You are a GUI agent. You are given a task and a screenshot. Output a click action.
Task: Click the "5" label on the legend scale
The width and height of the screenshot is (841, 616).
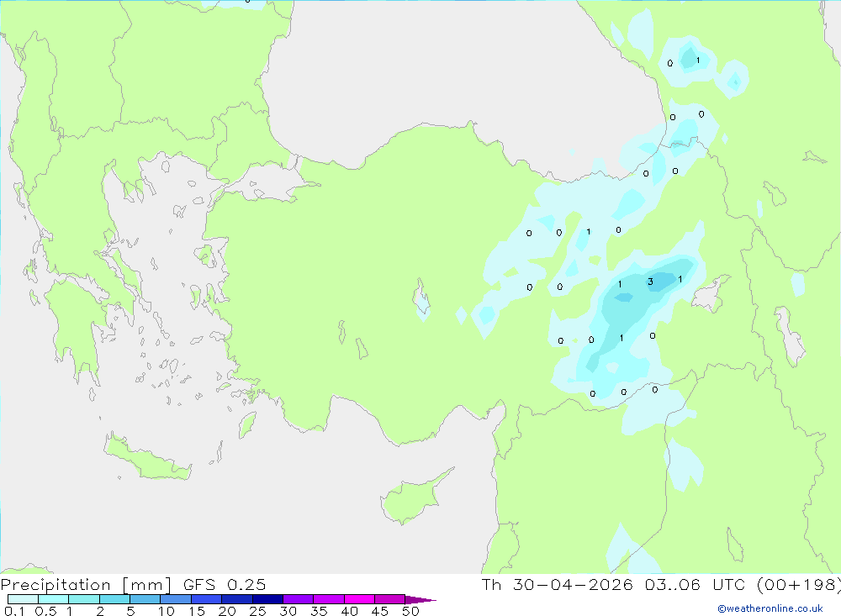click(131, 611)
